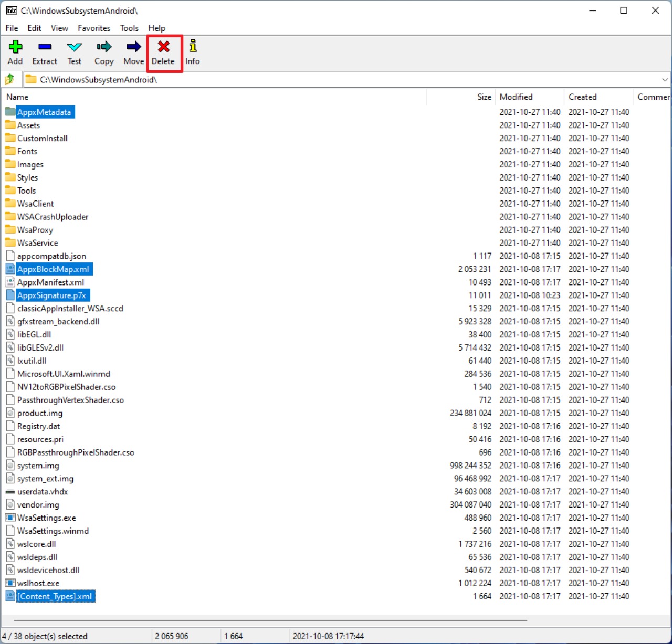672x644 pixels.
Task: Select libGLESv2.dll file
Action: [40, 347]
